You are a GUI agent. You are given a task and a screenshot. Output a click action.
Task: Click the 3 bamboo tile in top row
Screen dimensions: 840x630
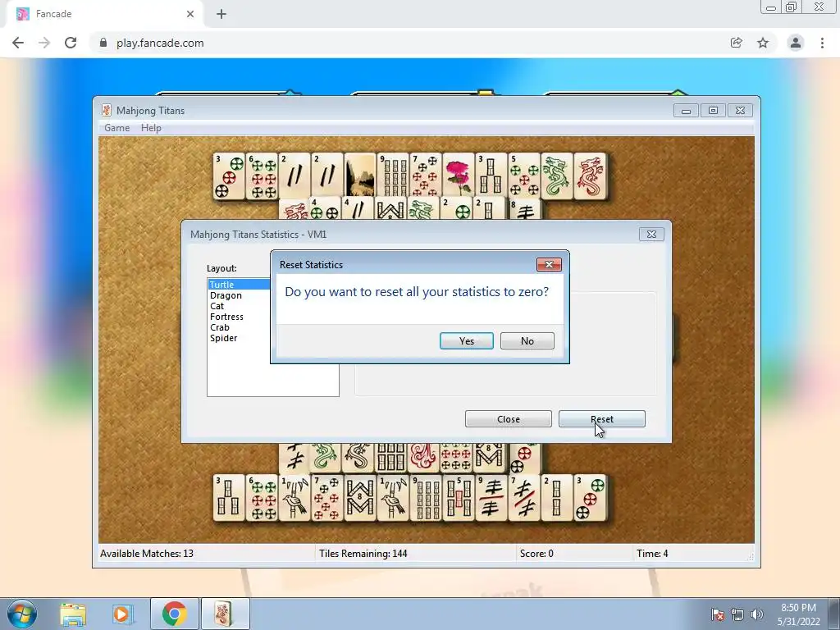pos(491,176)
